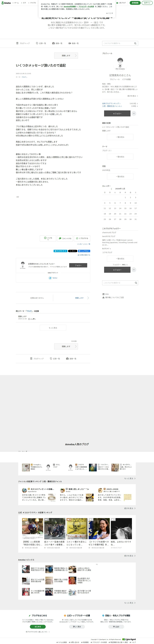Click the lower sidebar search icon
This screenshot has height=644, width=154.
(136, 283)
